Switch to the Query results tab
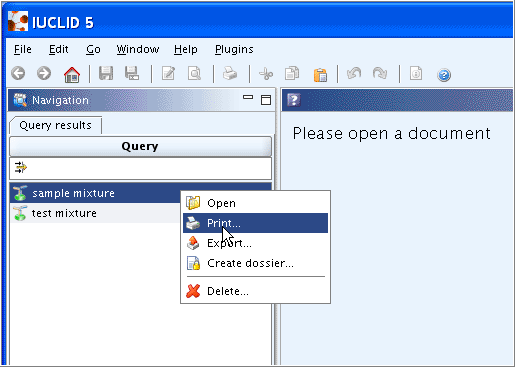 coord(55,125)
